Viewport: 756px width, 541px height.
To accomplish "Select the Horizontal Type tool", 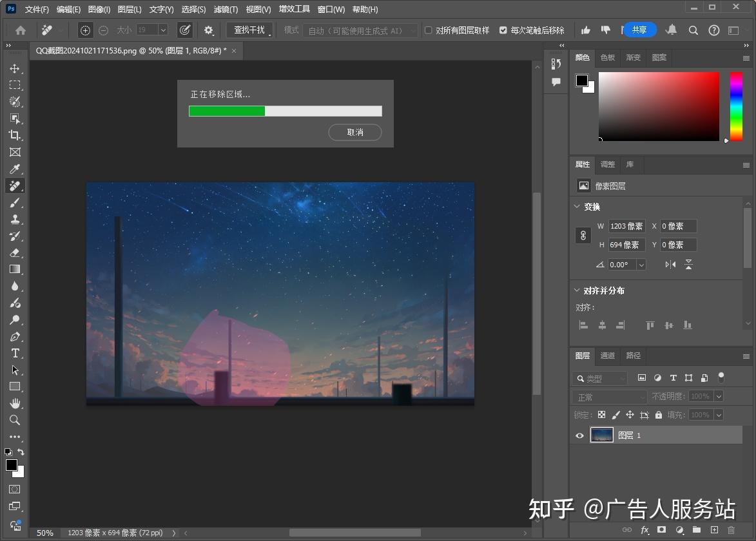I will (x=15, y=353).
